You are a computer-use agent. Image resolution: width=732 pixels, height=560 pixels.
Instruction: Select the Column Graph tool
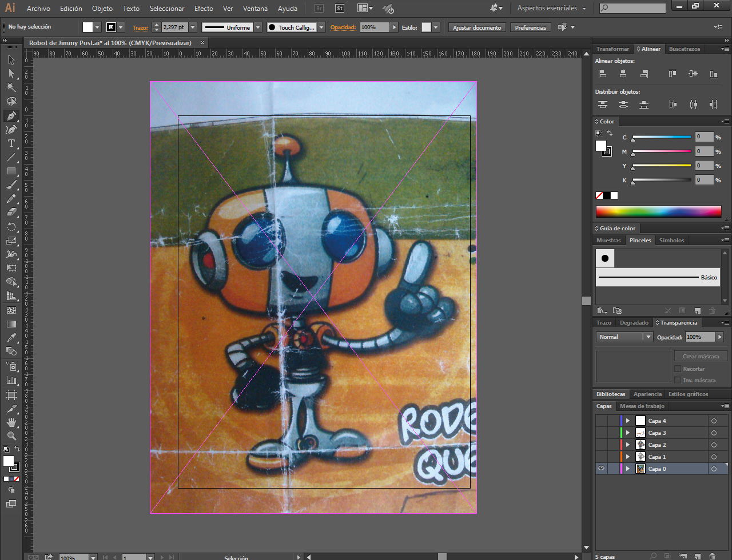tap(11, 380)
